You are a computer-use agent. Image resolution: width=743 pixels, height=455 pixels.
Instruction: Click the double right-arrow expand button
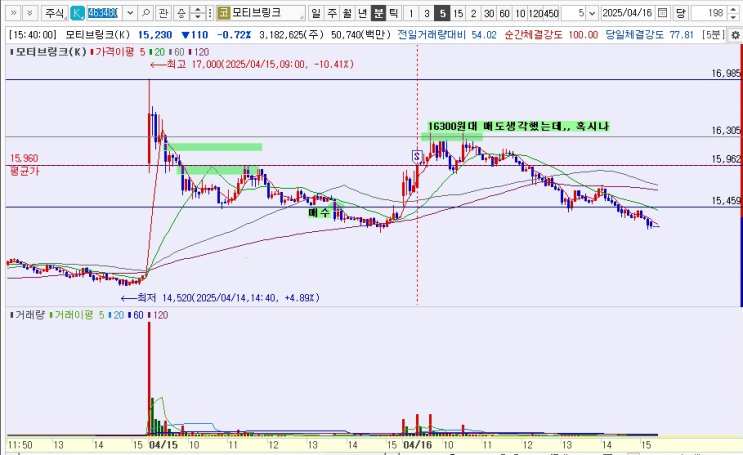pyautogui.click(x=13, y=13)
